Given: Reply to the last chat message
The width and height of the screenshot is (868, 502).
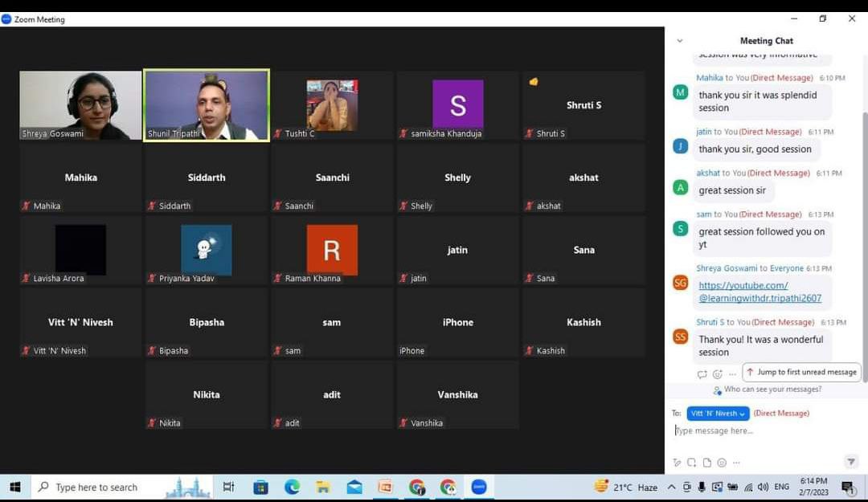Looking at the screenshot, I should (702, 374).
